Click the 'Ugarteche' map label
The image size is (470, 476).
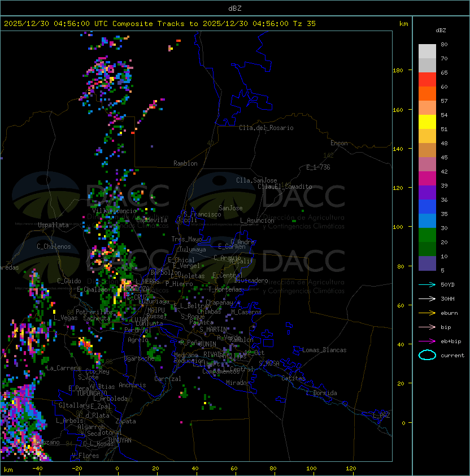[x=140, y=358]
